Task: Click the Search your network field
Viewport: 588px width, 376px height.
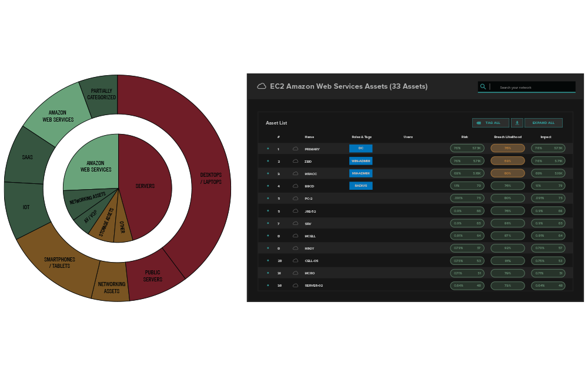Action: coord(526,87)
